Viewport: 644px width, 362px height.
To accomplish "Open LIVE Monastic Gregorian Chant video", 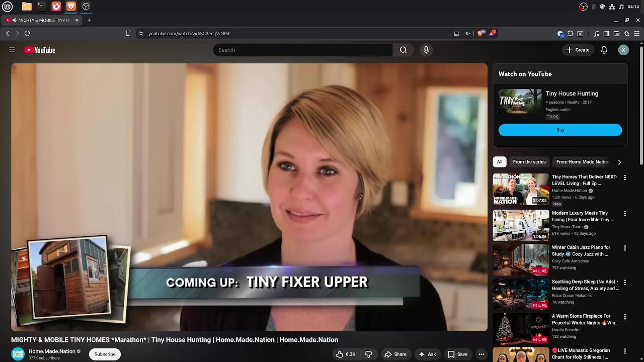I will [x=582, y=353].
